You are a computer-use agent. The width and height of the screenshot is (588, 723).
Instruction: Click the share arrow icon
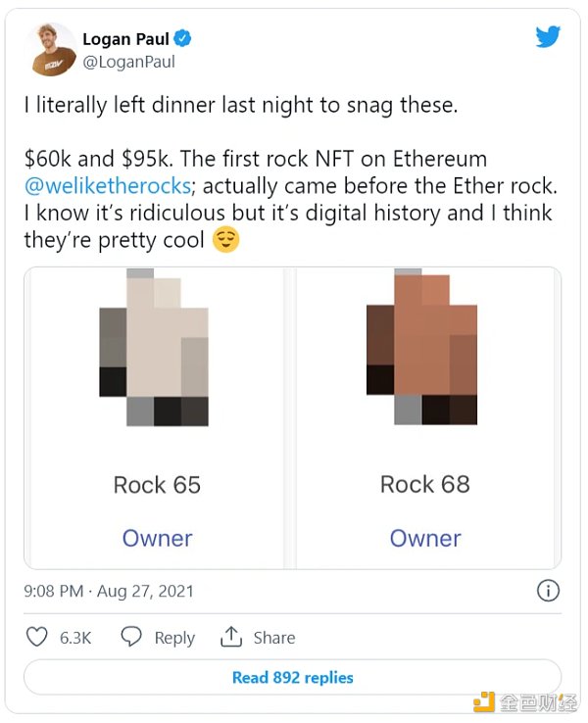tap(231, 637)
